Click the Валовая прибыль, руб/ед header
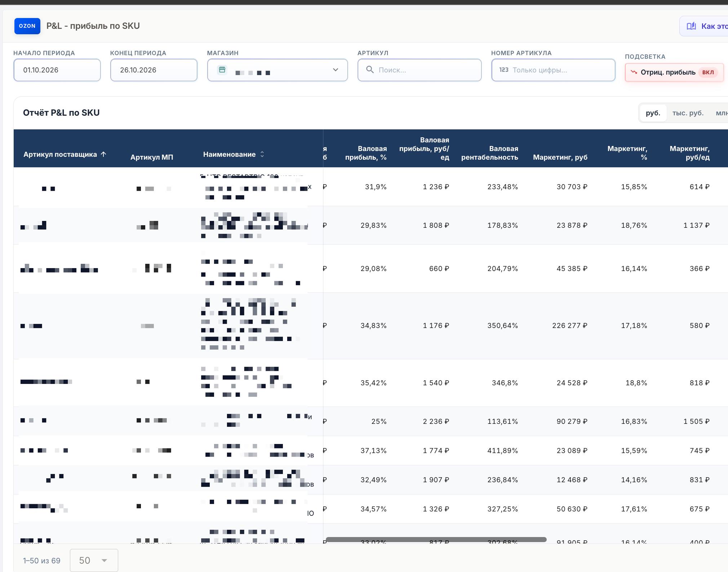The width and height of the screenshot is (728, 572). (x=424, y=148)
